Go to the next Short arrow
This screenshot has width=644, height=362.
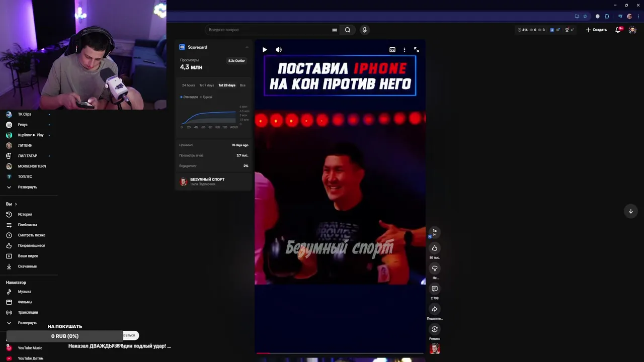point(631,211)
